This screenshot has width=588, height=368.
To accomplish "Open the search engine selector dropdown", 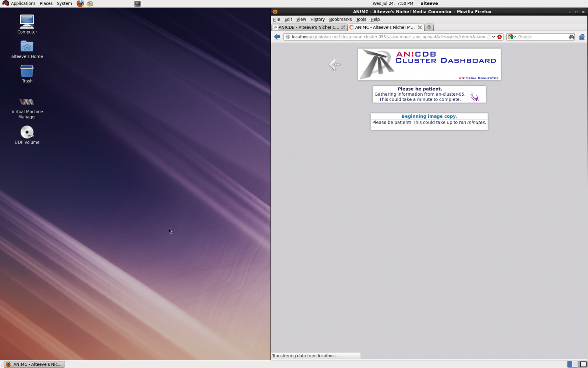I will pos(512,37).
